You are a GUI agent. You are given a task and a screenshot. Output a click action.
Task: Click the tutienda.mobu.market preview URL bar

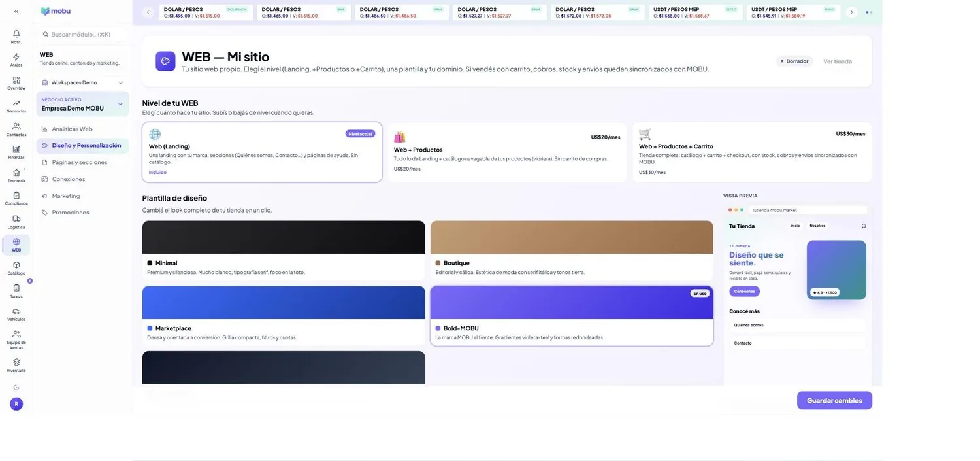click(809, 210)
